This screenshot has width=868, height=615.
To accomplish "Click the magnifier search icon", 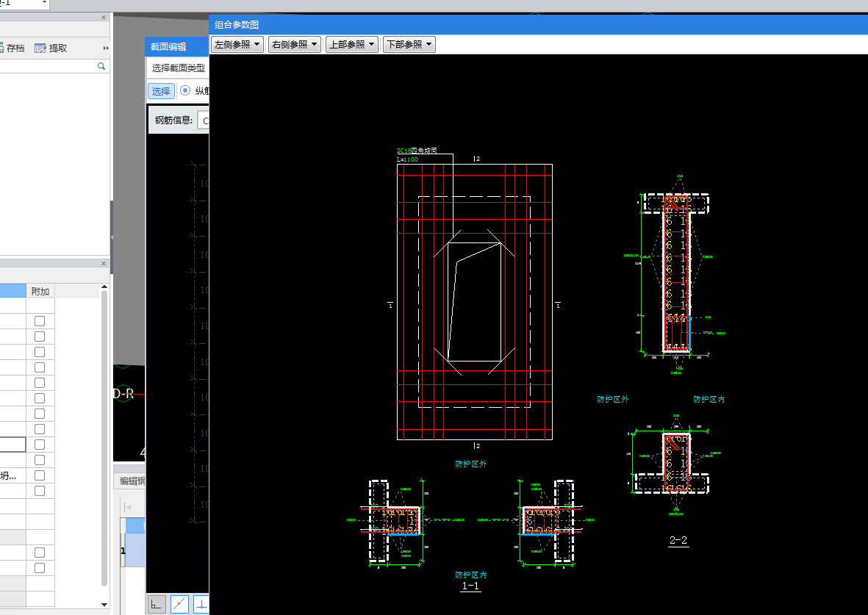I will (101, 66).
